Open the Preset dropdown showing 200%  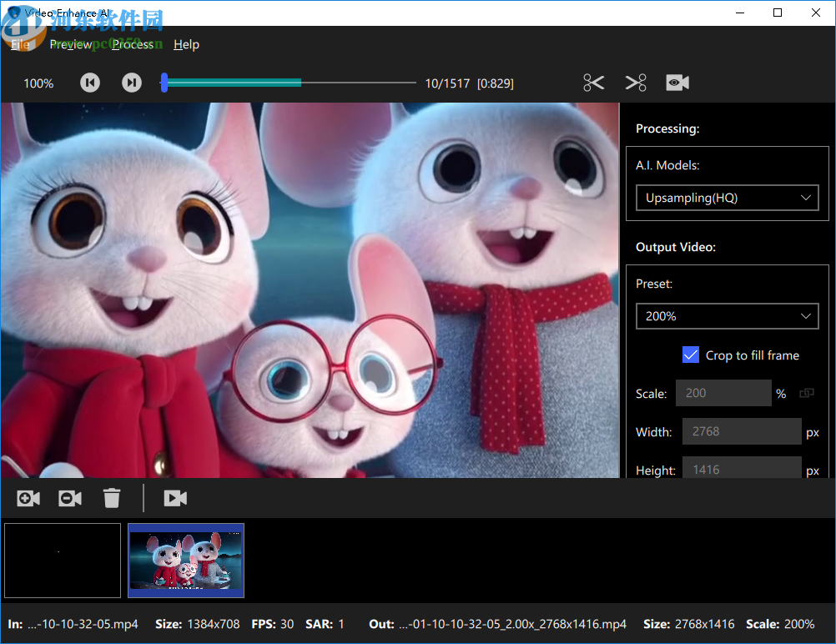(727, 316)
